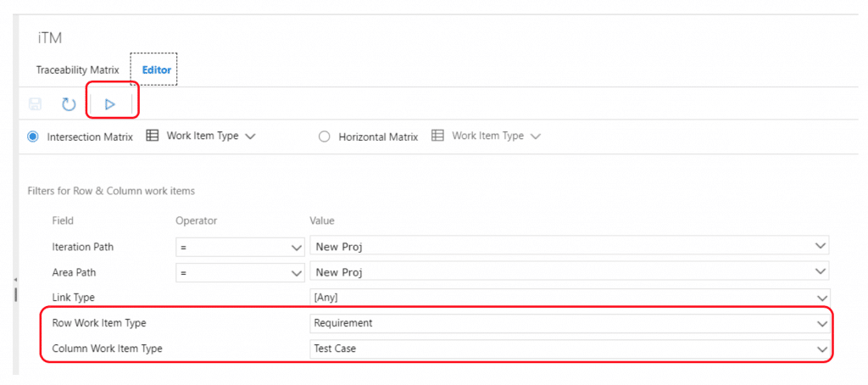
Task: Open Row Work Item Type Requirement dropdown
Action: coord(570,323)
